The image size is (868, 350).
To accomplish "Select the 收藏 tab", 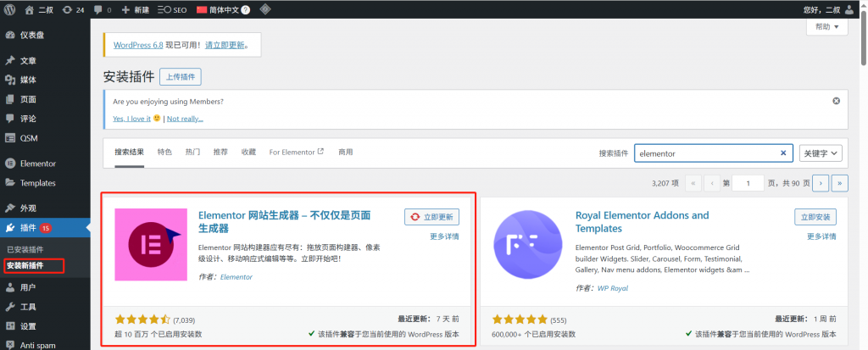I will [248, 153].
